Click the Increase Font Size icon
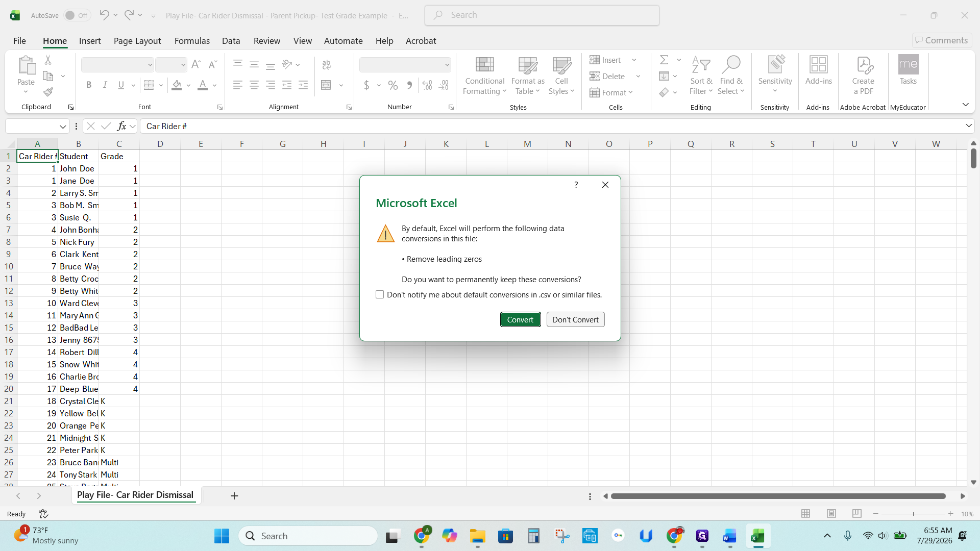The height and width of the screenshot is (551, 980). pyautogui.click(x=196, y=65)
